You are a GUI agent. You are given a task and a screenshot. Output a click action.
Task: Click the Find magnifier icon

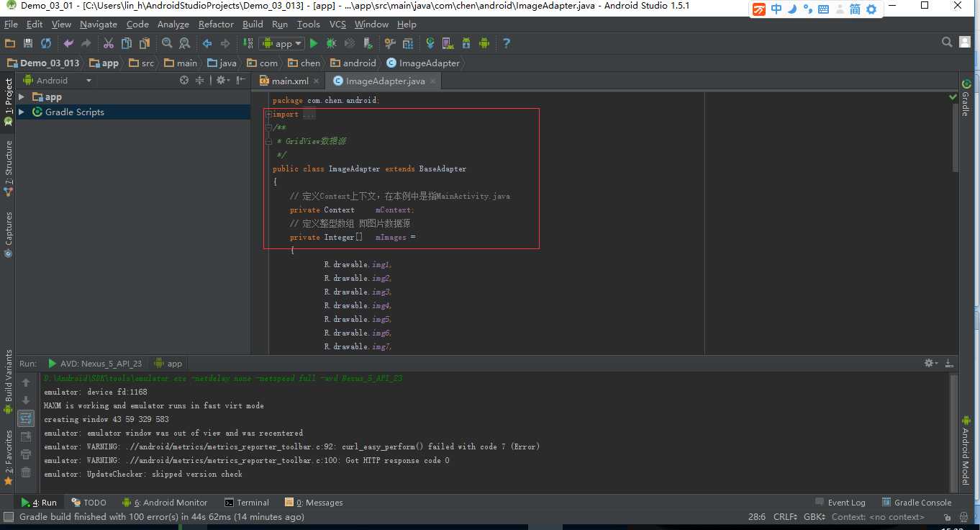point(167,43)
